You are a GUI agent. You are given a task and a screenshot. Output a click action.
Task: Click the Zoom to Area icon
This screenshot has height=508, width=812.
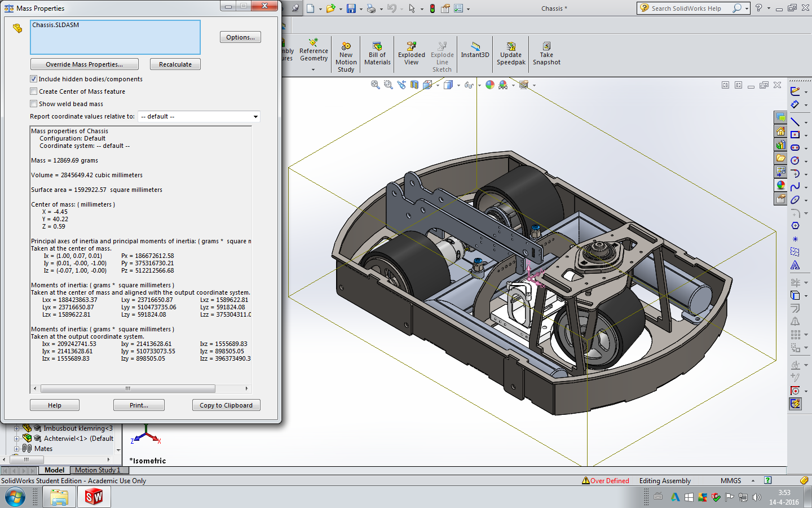click(x=388, y=85)
